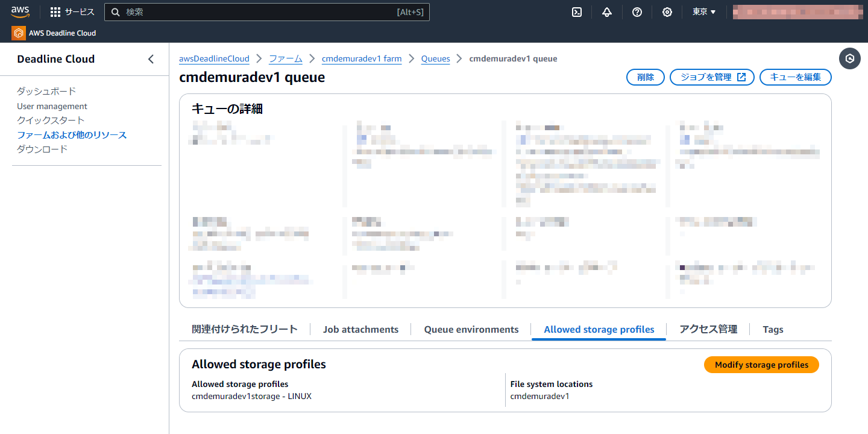Image resolution: width=868 pixels, height=434 pixels.
Task: Click ジョブを管理 external link button
Action: point(712,77)
